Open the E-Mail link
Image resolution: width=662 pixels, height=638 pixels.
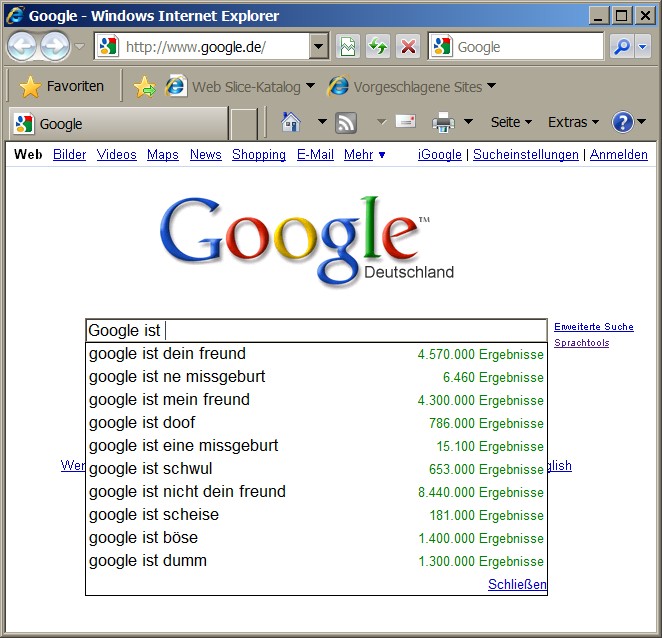pyautogui.click(x=315, y=155)
